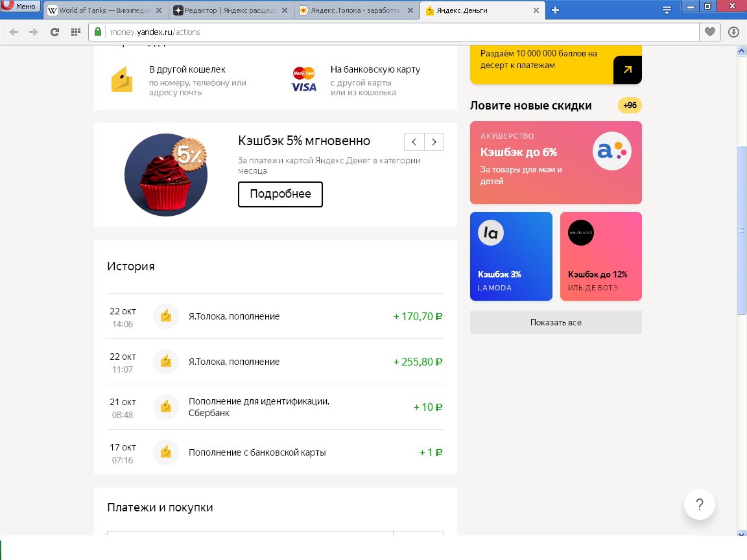Open the tab list menu icon
The width and height of the screenshot is (747, 560).
coord(667,10)
